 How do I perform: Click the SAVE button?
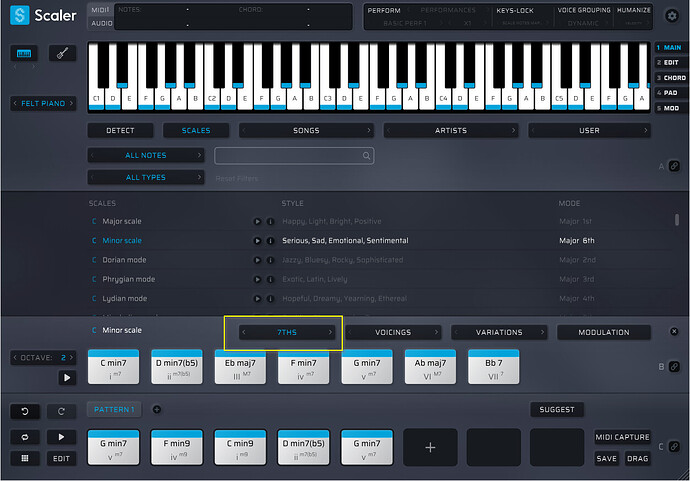(x=606, y=459)
